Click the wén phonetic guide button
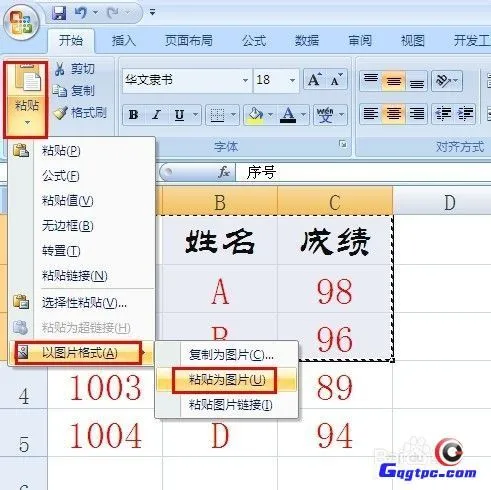This screenshot has height=490, width=491. (325, 115)
